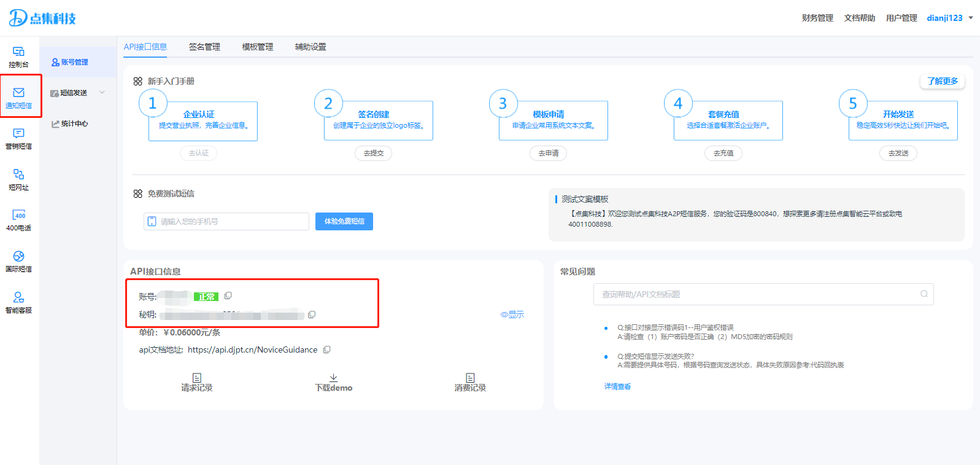Click the 详情查看 link
980x465 pixels.
click(617, 386)
